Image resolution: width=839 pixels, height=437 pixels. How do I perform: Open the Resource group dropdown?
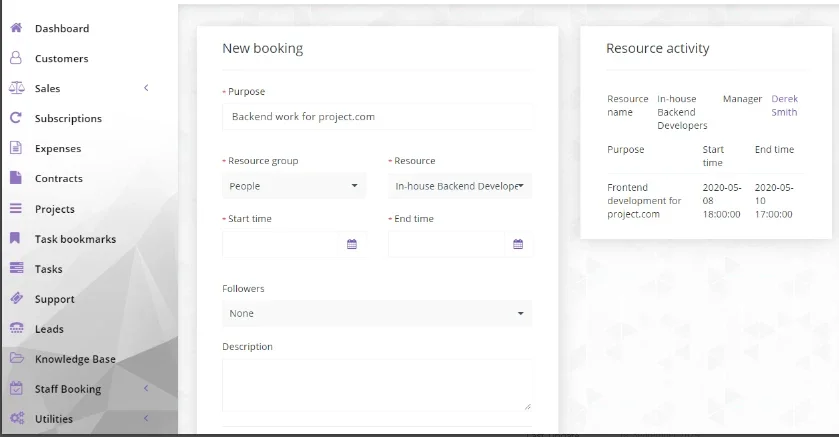pos(294,186)
